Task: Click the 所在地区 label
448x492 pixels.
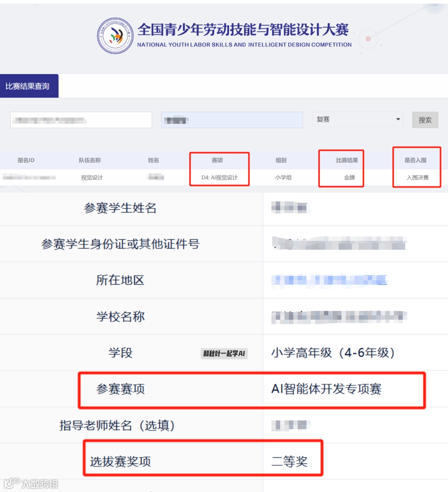Action: 120,280
